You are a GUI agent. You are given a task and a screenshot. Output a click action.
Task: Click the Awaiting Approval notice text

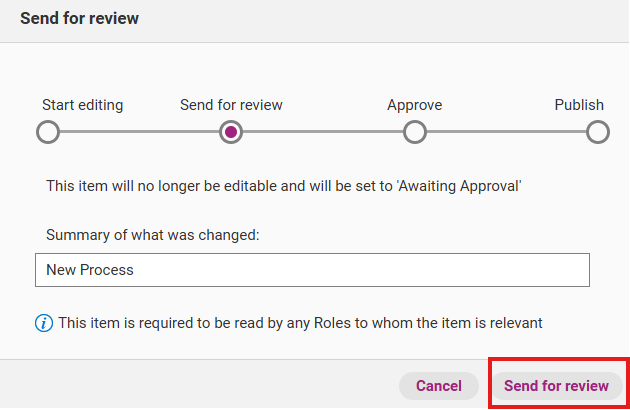[x=284, y=185]
